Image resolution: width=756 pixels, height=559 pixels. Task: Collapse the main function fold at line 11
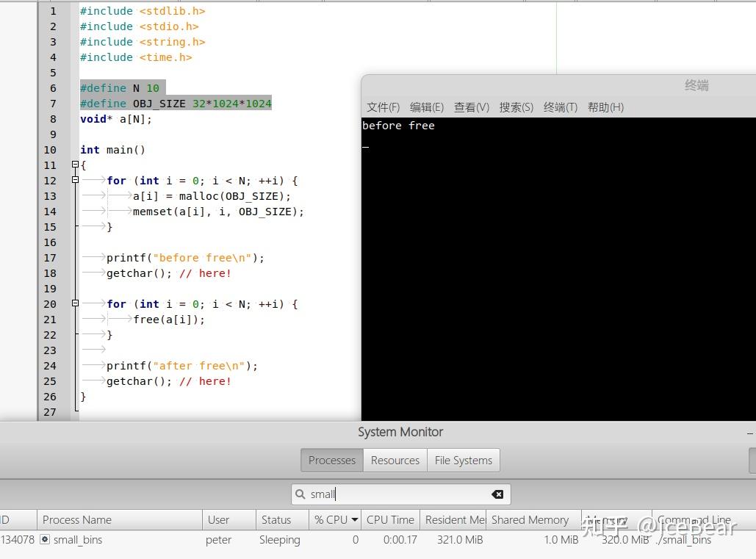(75, 165)
